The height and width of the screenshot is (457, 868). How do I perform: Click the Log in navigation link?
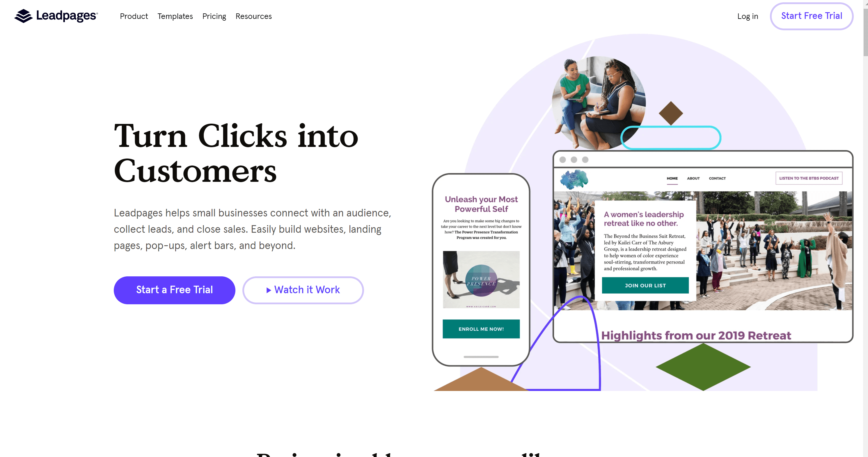tap(748, 15)
